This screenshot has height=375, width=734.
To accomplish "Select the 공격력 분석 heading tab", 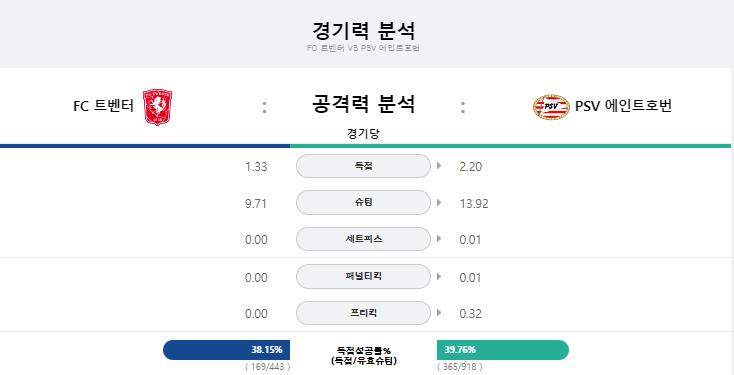I will 363,103.
